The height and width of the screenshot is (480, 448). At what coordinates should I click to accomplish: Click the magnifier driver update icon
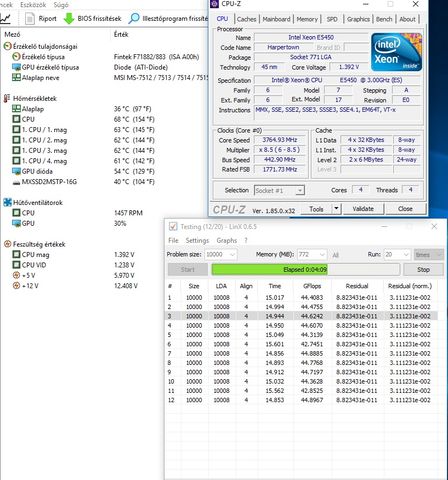[x=134, y=18]
